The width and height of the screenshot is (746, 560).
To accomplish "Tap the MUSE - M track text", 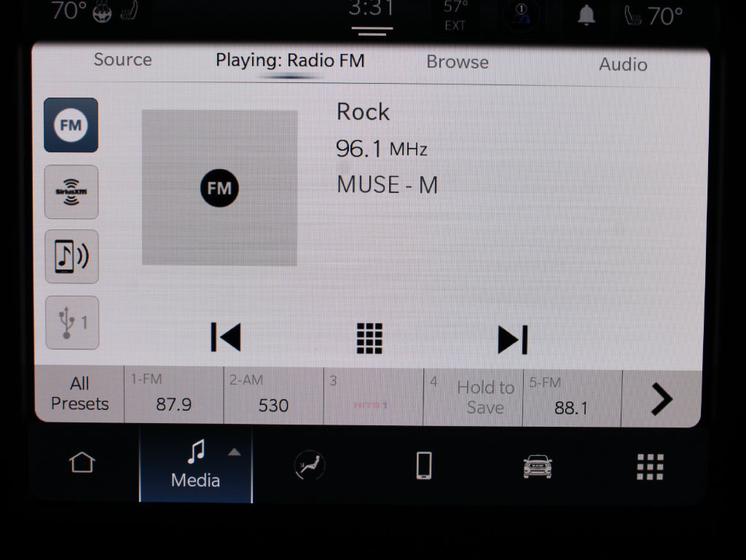I will tap(388, 185).
